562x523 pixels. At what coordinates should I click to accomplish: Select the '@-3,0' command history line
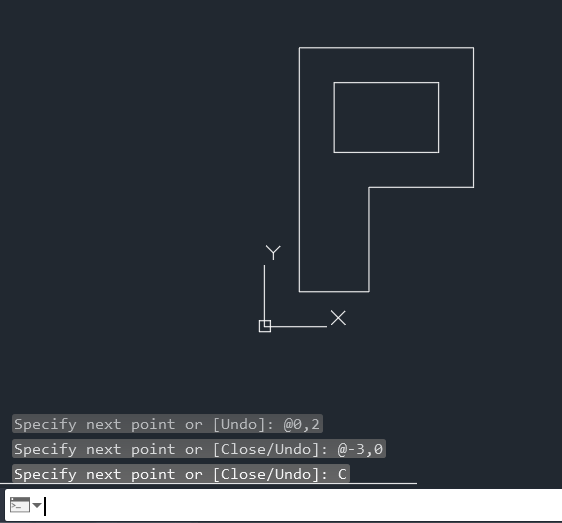tap(199, 449)
